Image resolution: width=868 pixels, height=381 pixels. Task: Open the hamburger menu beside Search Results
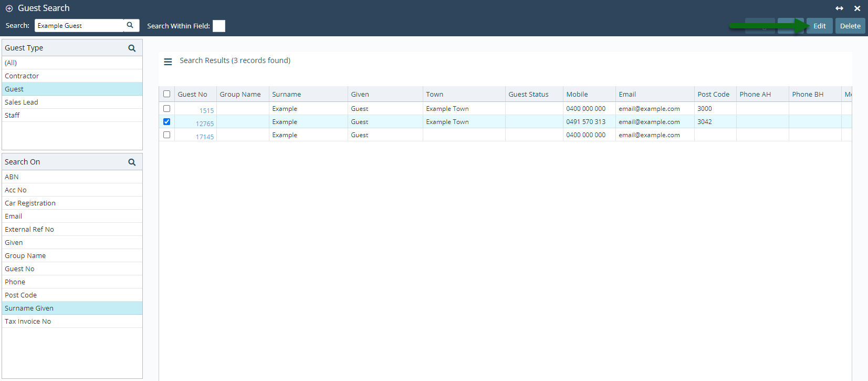tap(168, 62)
